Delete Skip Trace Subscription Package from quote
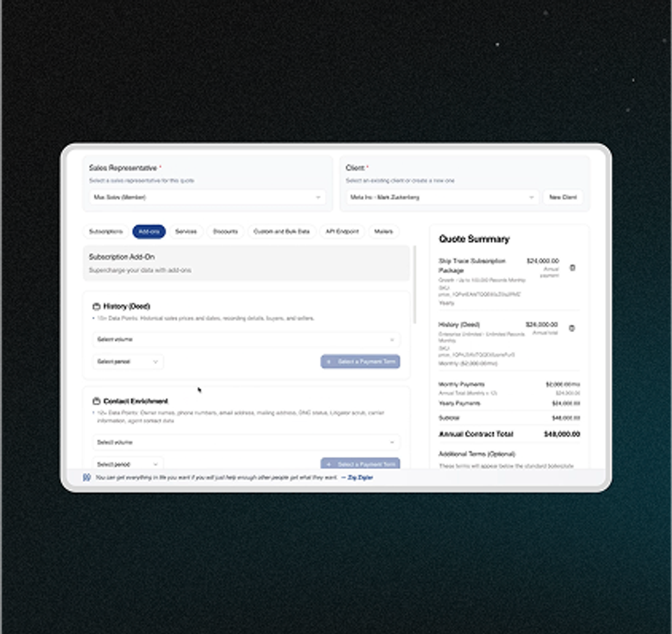672x634 pixels. click(x=572, y=268)
